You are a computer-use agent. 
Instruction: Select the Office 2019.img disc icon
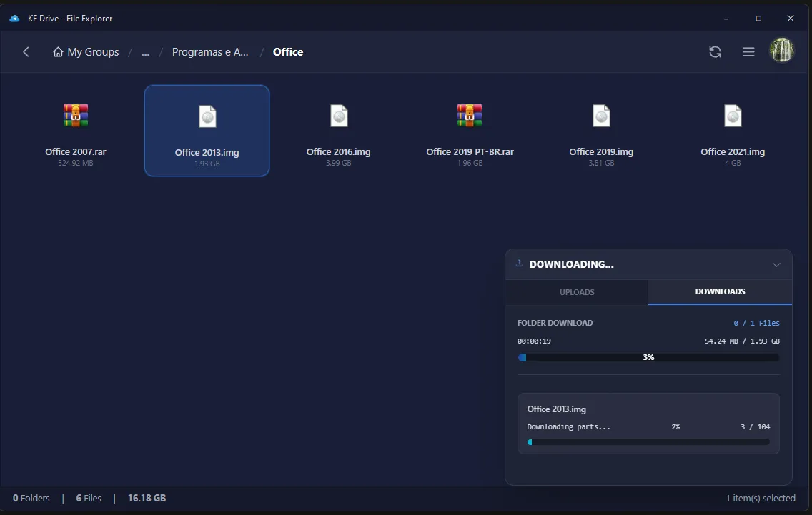tap(601, 116)
